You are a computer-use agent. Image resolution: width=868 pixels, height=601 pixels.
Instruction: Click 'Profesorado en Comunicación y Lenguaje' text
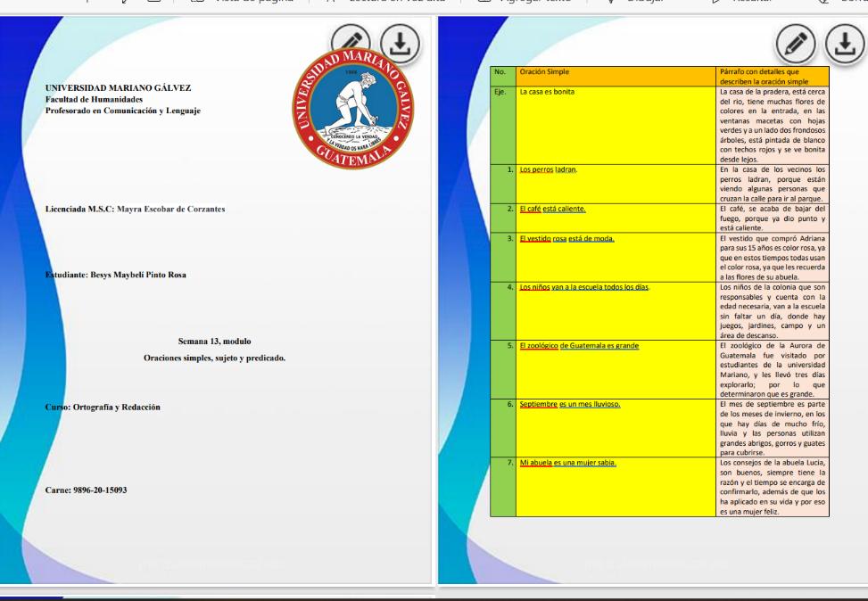[x=123, y=111]
